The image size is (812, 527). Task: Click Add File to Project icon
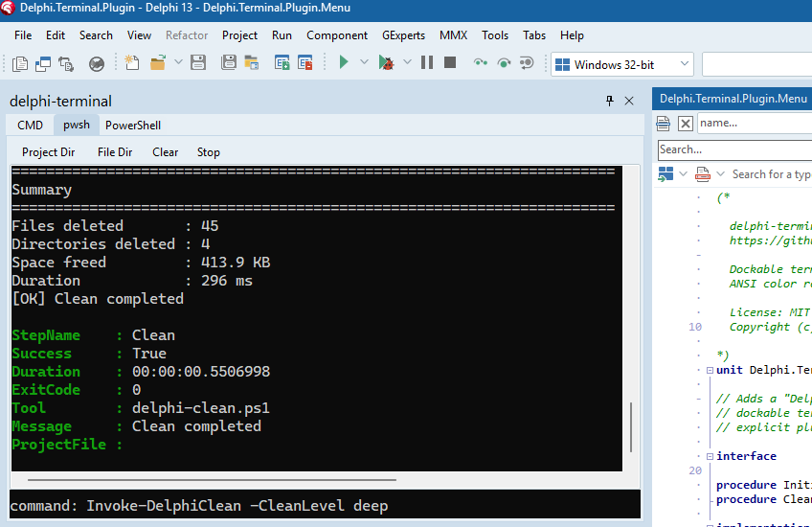pyautogui.click(x=282, y=62)
